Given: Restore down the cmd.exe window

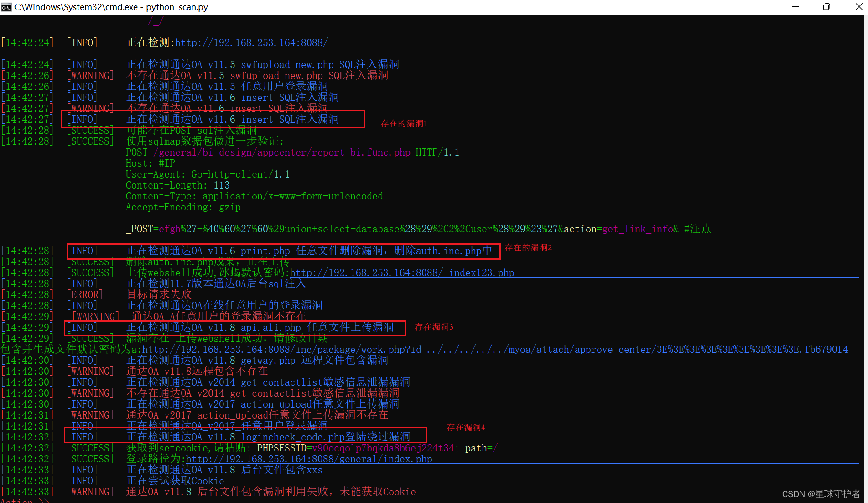Looking at the screenshot, I should coord(826,7).
